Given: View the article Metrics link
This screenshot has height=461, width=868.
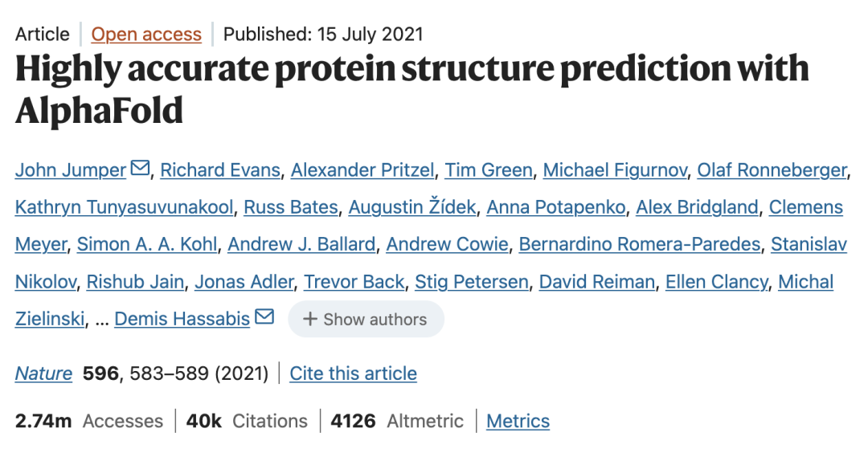Looking at the screenshot, I should click(518, 421).
